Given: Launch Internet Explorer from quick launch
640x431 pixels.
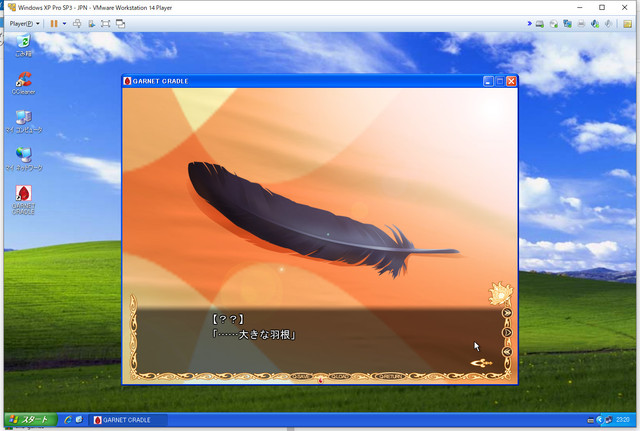Looking at the screenshot, I should pyautogui.click(x=68, y=420).
